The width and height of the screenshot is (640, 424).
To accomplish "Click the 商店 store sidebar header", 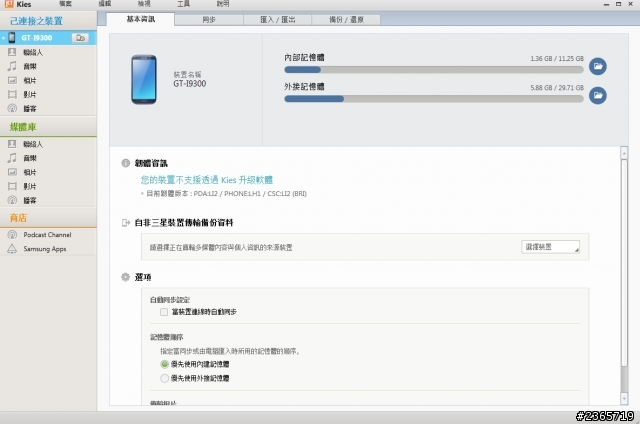I will pyautogui.click(x=18, y=218).
